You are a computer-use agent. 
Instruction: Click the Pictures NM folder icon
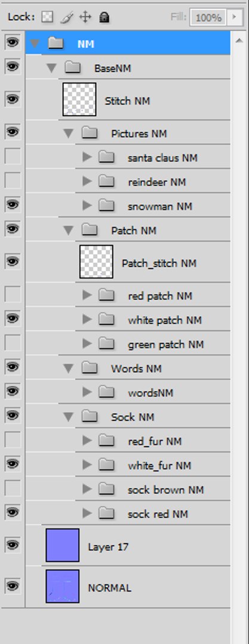pyautogui.click(x=90, y=132)
